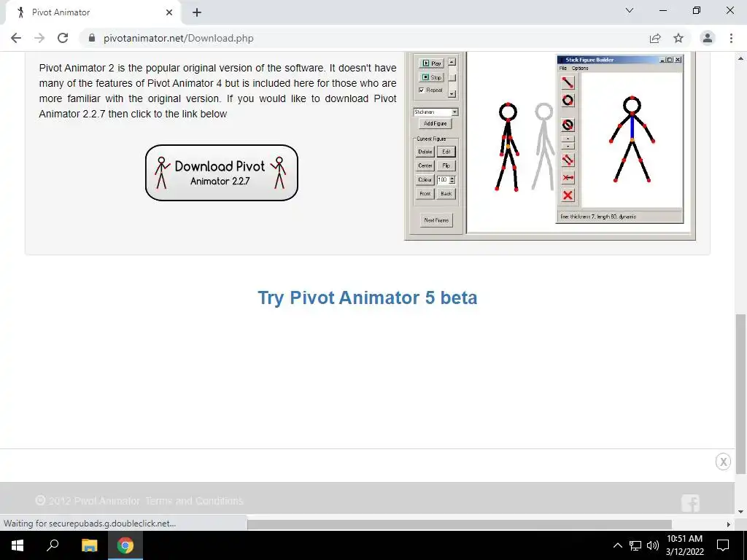Open the Windows Start menu
The height and width of the screenshot is (560, 747).
click(x=18, y=545)
